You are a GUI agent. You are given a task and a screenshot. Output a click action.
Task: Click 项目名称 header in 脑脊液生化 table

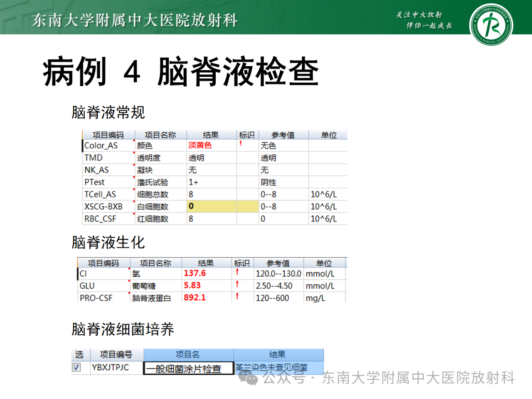click(155, 263)
